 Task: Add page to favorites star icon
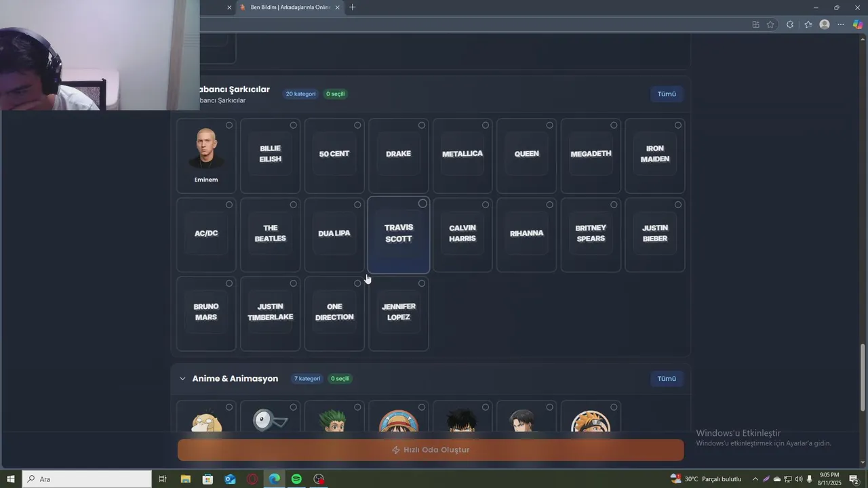(770, 24)
